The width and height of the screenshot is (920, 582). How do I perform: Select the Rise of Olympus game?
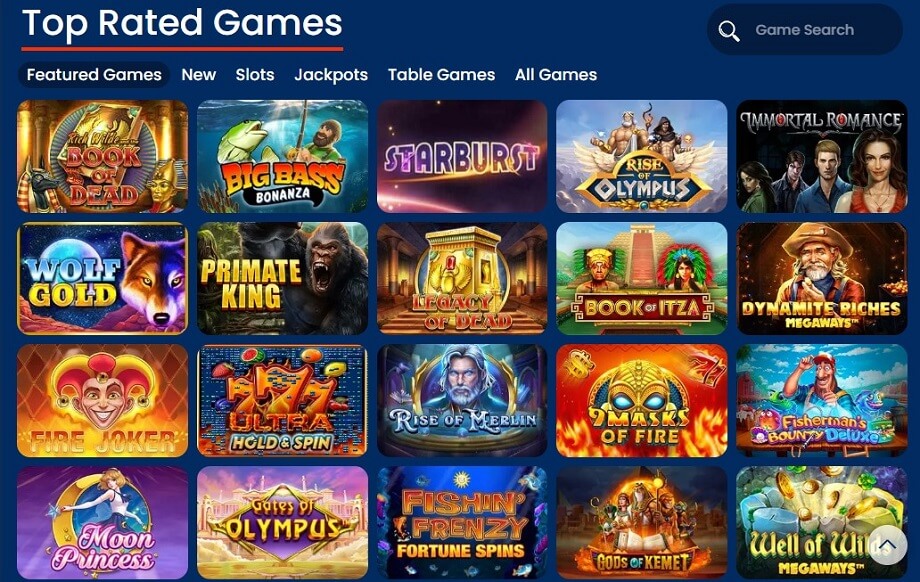pyautogui.click(x=641, y=156)
